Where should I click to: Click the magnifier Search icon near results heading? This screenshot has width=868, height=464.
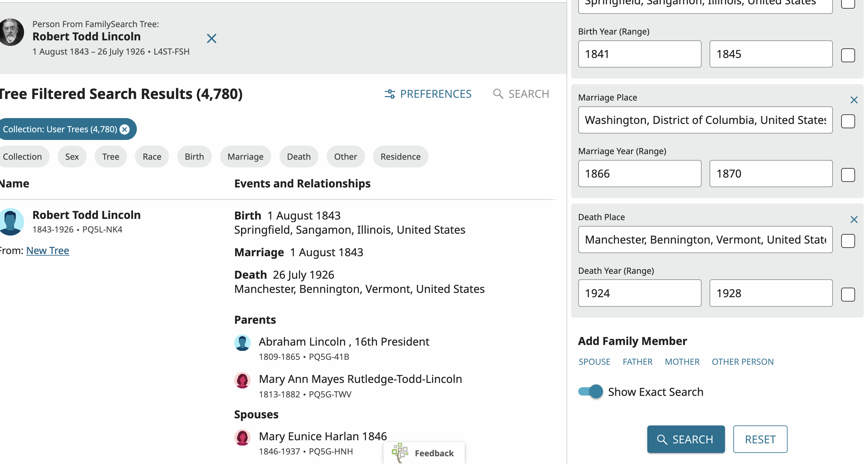[x=498, y=94]
